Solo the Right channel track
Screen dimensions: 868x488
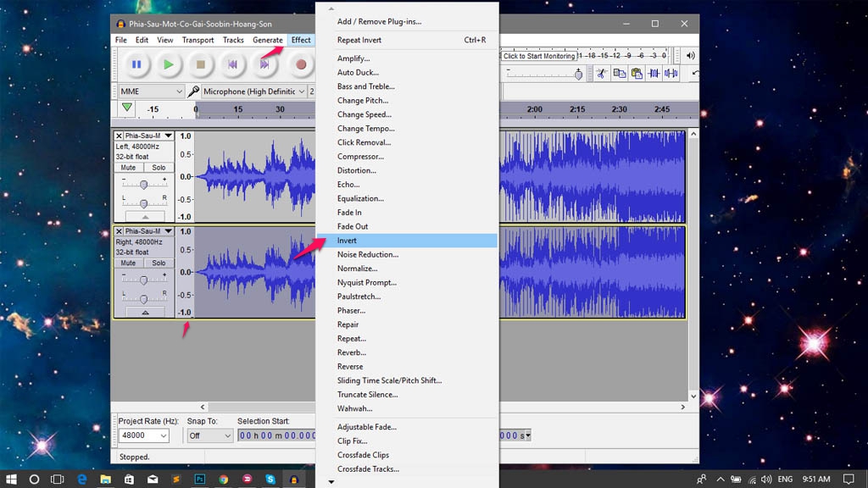(159, 263)
